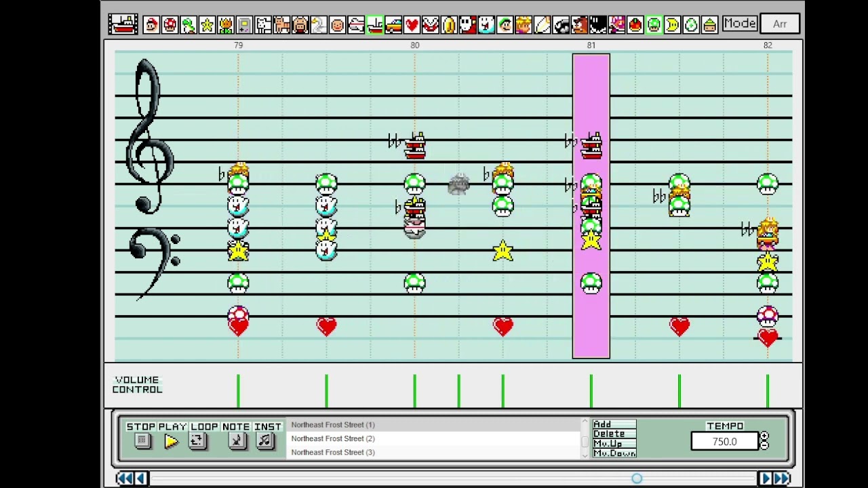Switch to the Arr arranger mode
The width and height of the screenshot is (868, 488).
(x=780, y=24)
